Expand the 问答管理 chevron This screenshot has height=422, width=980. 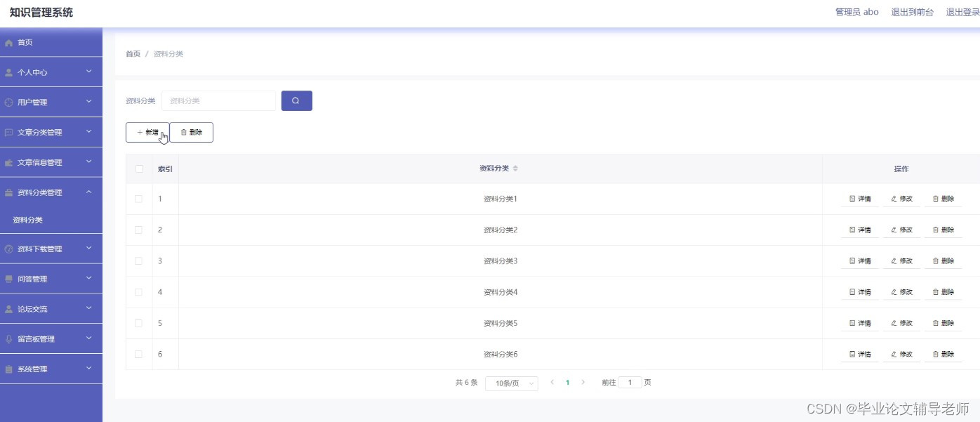pos(89,278)
